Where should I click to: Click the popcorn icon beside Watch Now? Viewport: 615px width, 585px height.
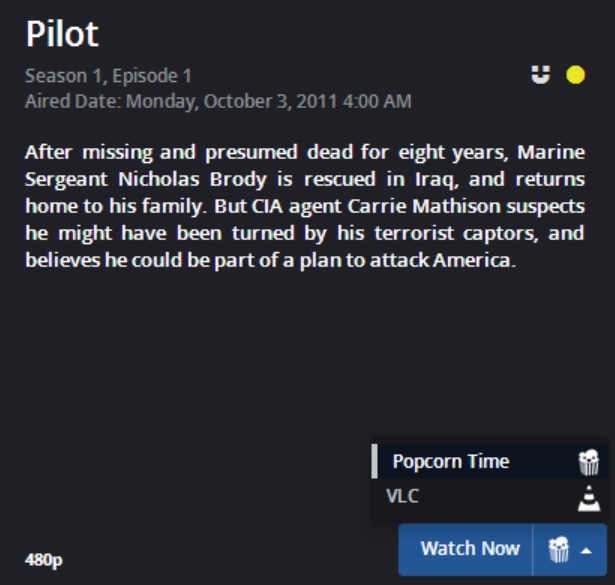pyautogui.click(x=559, y=549)
